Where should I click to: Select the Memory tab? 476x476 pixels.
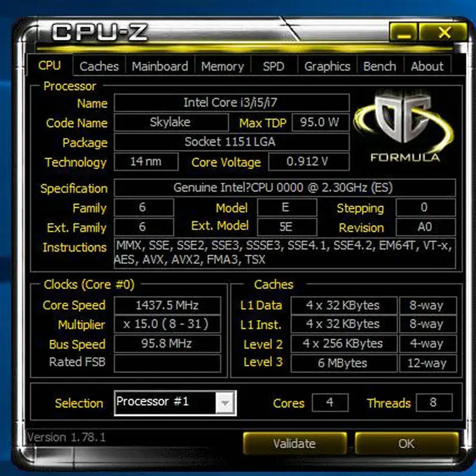[223, 66]
